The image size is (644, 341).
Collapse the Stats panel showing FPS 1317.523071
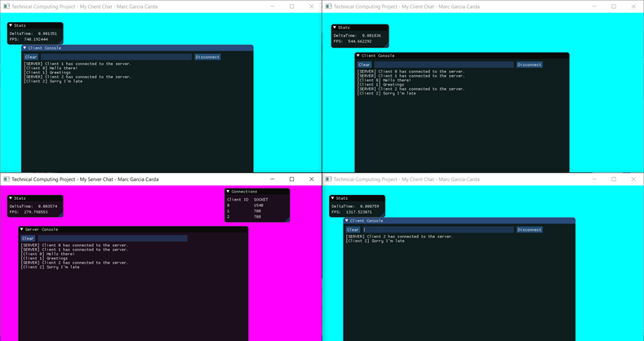pos(333,198)
